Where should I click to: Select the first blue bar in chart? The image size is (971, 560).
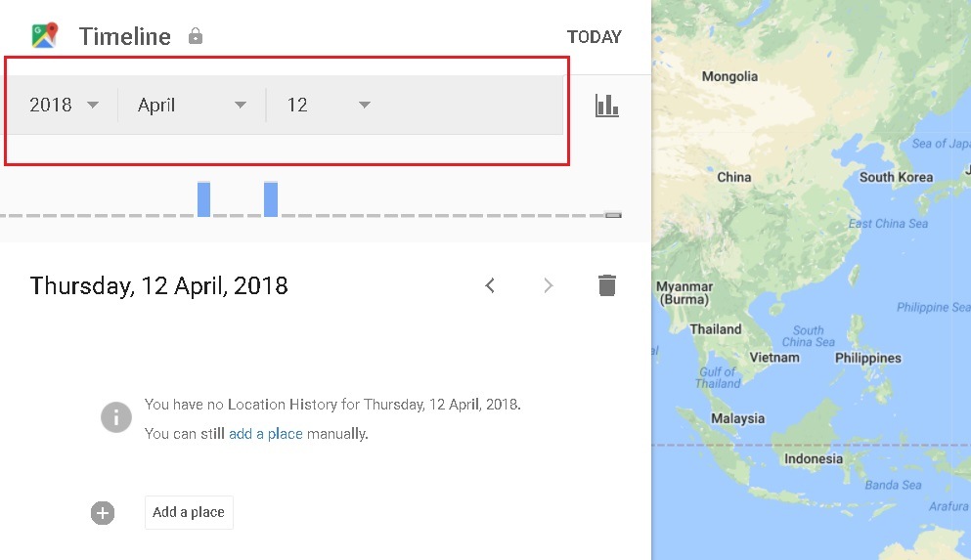click(203, 198)
